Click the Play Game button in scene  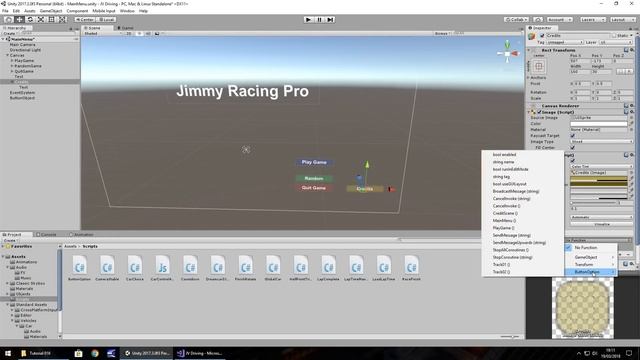pos(314,162)
